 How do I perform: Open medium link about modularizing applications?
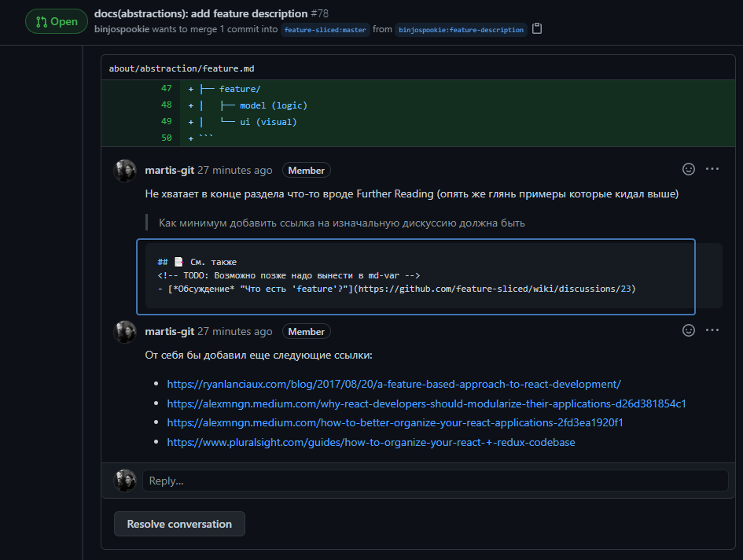[x=426, y=403]
